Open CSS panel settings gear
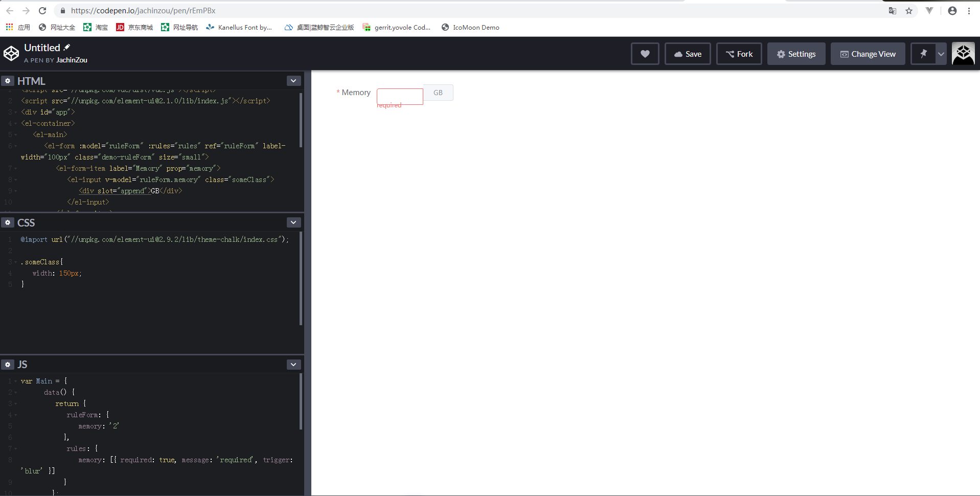The width and height of the screenshot is (980, 496). tap(8, 222)
